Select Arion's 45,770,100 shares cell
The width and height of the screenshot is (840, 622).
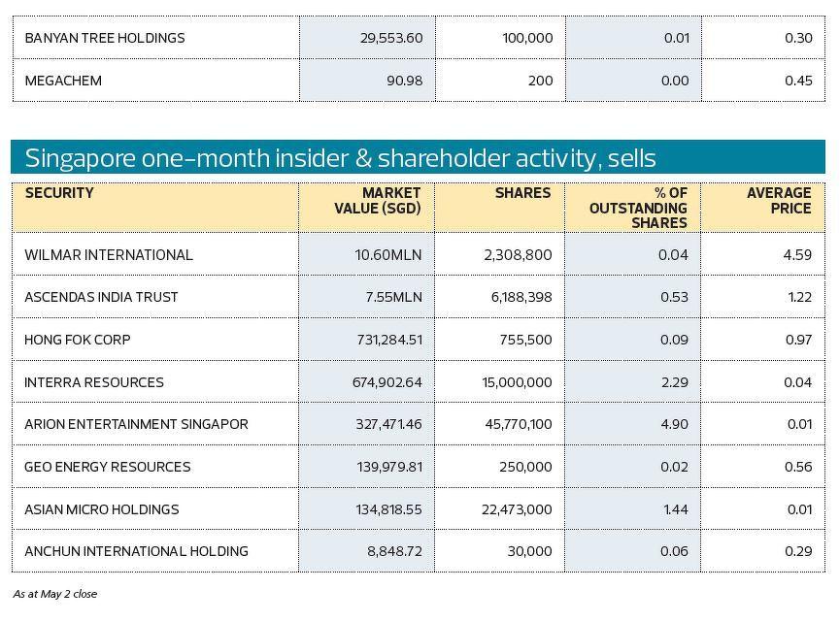coord(517,424)
